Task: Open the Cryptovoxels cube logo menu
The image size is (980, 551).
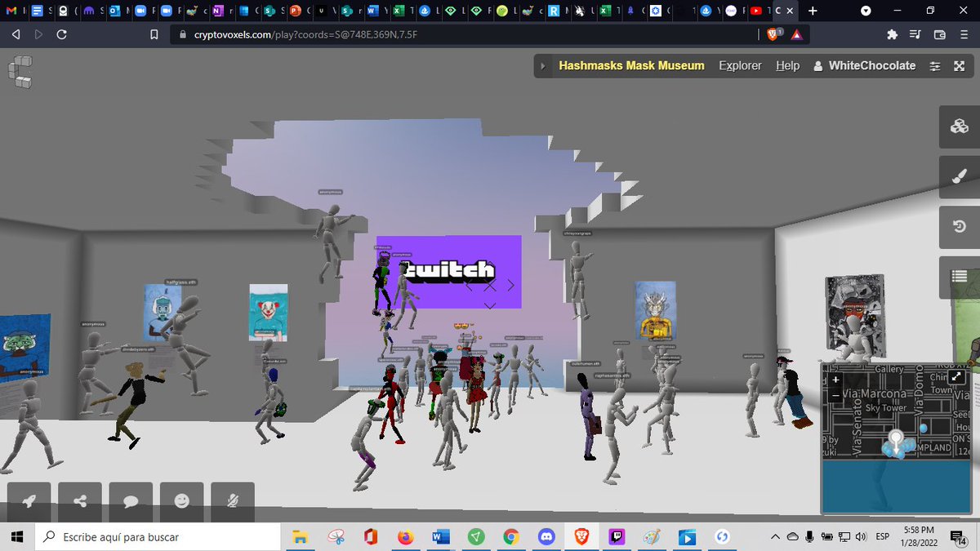Action: [21, 71]
